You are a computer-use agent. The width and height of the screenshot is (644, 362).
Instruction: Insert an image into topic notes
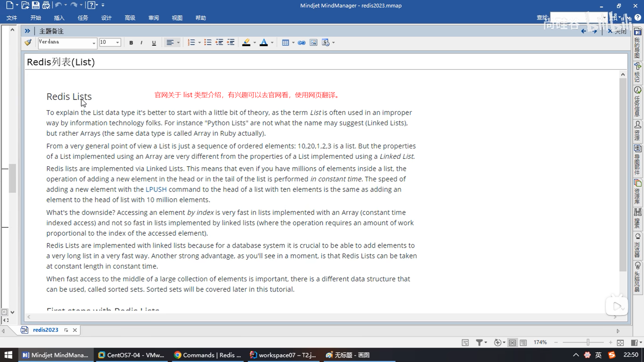pyautogui.click(x=313, y=43)
